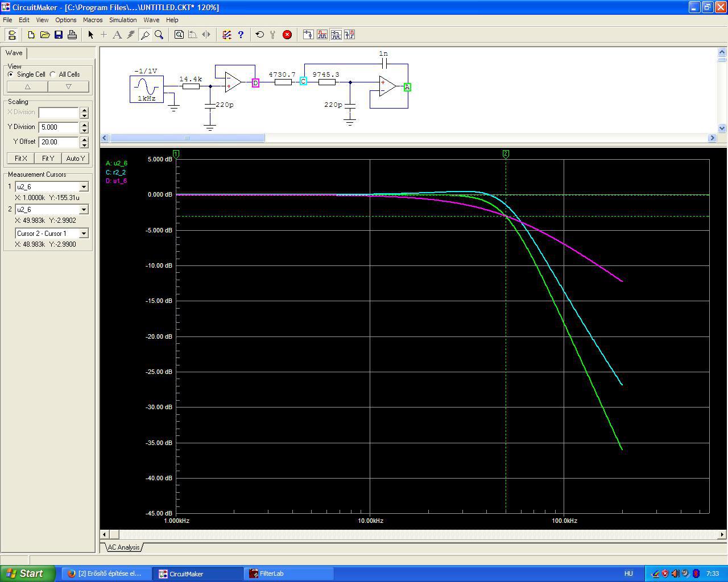Screen dimensions: 728x582
Task: Select the Arrow pointer tool
Action: (90, 35)
